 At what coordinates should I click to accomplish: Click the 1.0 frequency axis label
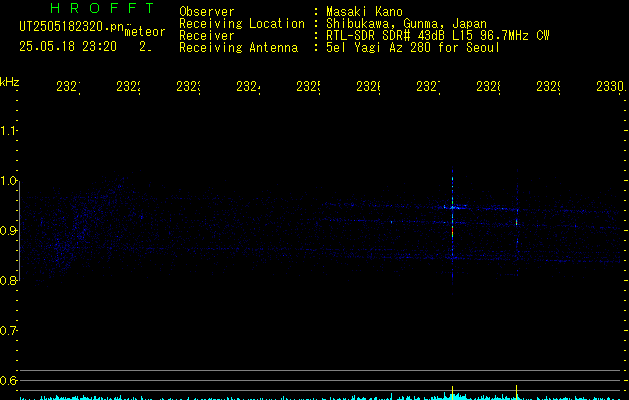pos(8,181)
